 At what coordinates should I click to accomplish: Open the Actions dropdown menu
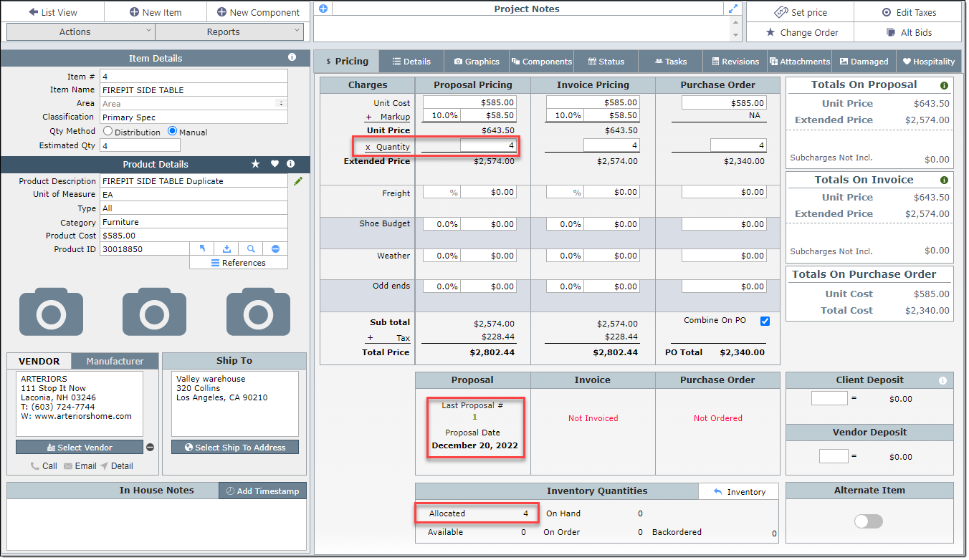tap(81, 32)
